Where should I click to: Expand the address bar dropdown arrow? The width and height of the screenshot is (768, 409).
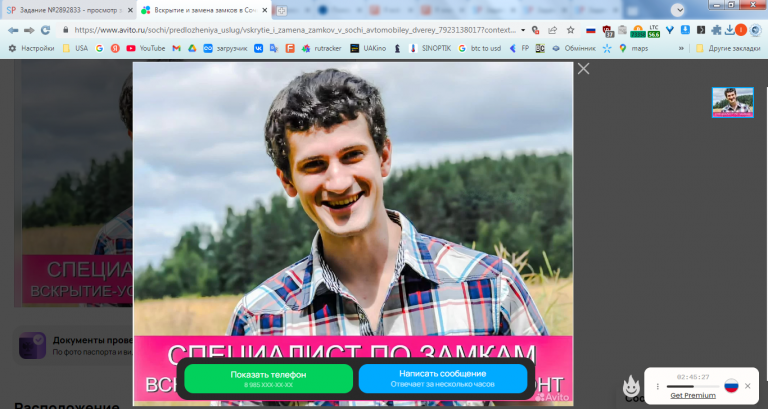(523, 30)
